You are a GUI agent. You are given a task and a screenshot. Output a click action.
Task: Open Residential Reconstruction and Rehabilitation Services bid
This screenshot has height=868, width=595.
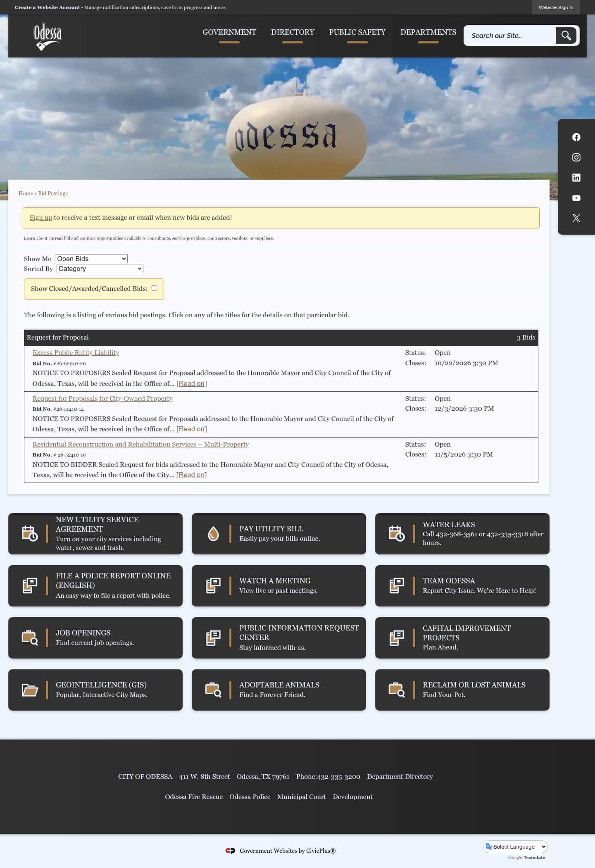pos(140,444)
